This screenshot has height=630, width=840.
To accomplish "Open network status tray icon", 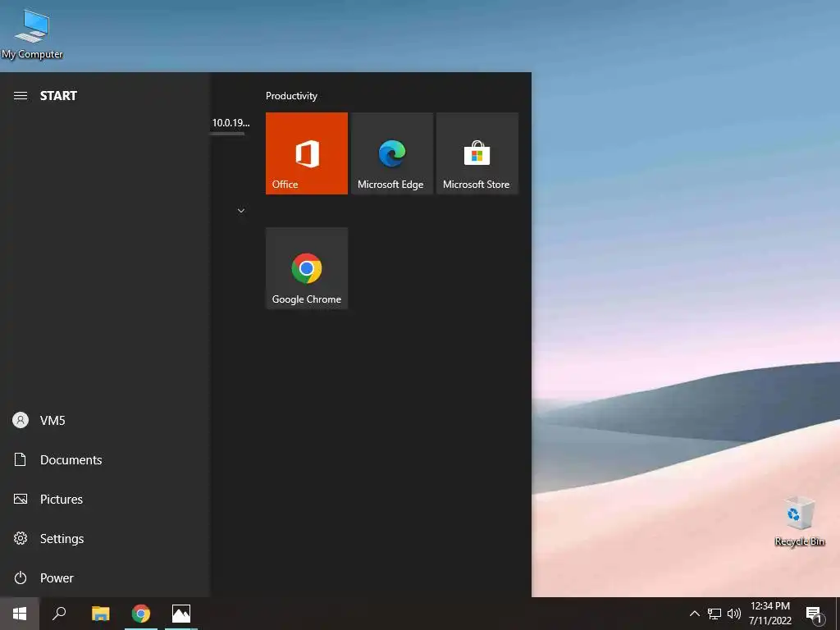I will [x=714, y=614].
